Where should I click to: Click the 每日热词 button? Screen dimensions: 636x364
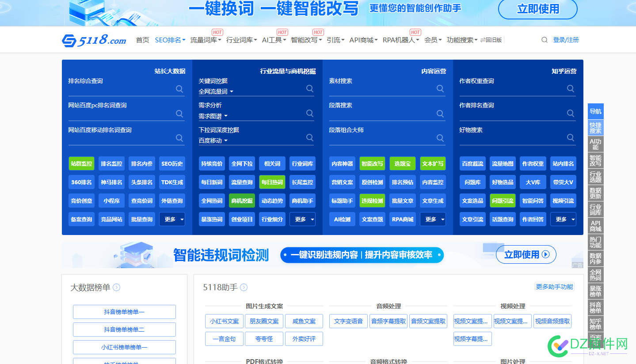tap(272, 182)
